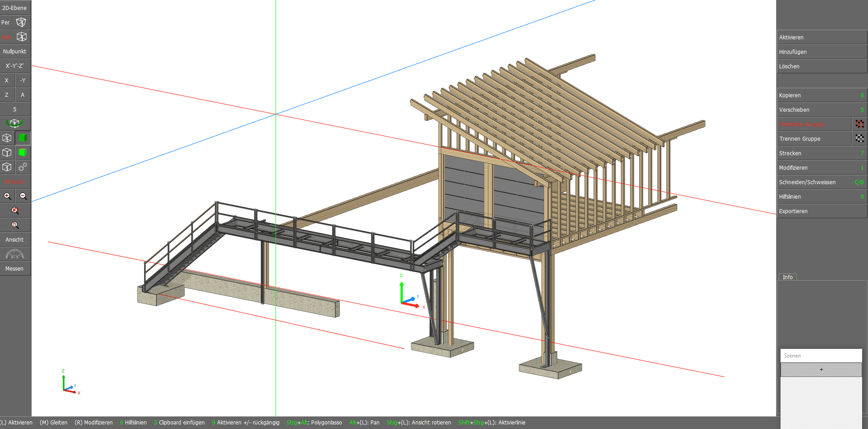Click the zoom in magnifier icon
The width and height of the screenshot is (868, 429).
7,196
